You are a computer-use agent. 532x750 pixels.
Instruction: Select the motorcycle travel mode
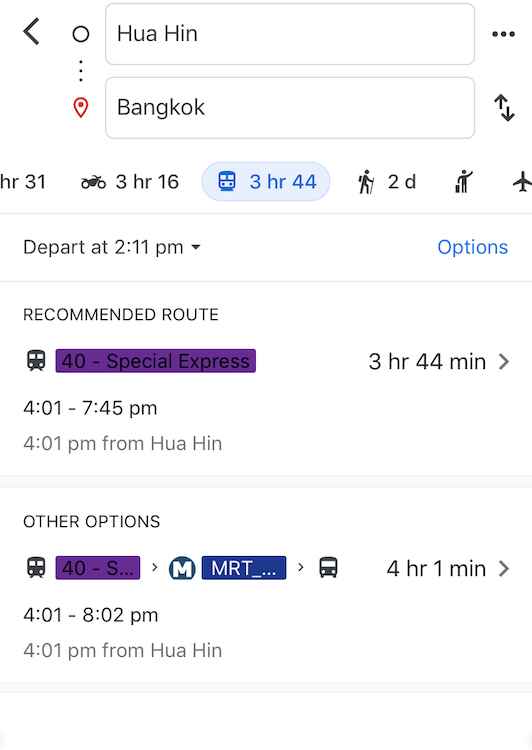tap(130, 182)
